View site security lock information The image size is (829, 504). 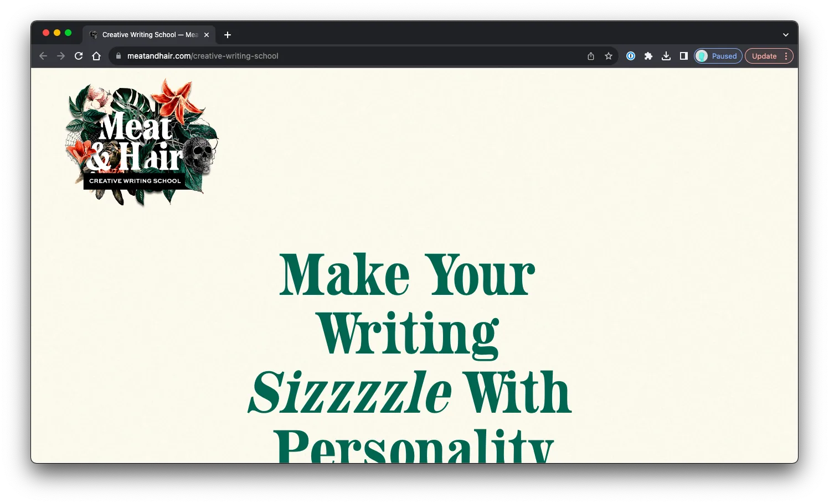point(118,56)
